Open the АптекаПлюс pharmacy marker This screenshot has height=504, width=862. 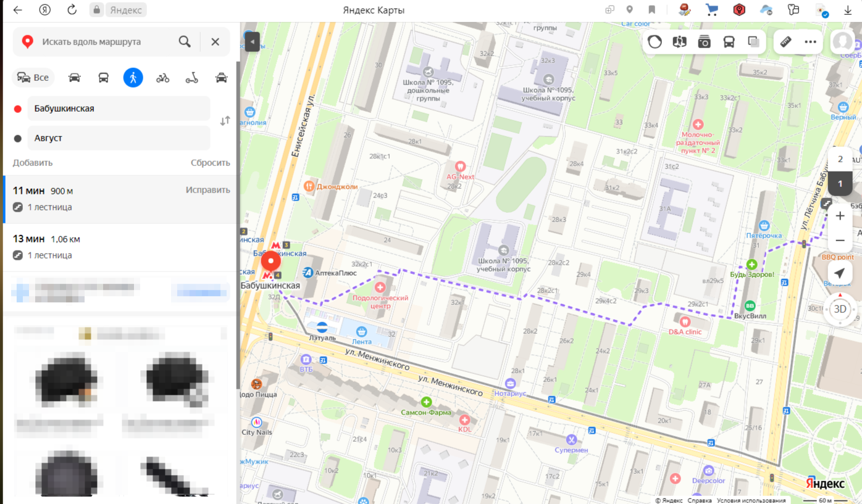click(x=308, y=272)
